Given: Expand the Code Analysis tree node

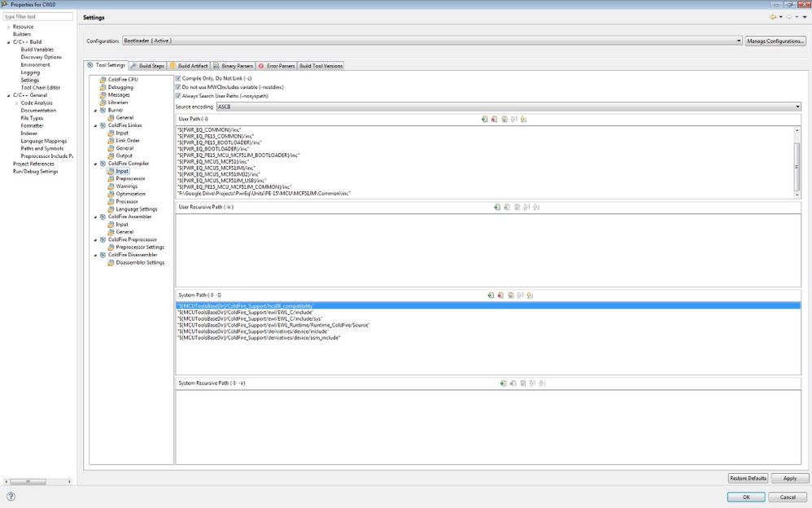Looking at the screenshot, I should [16, 103].
